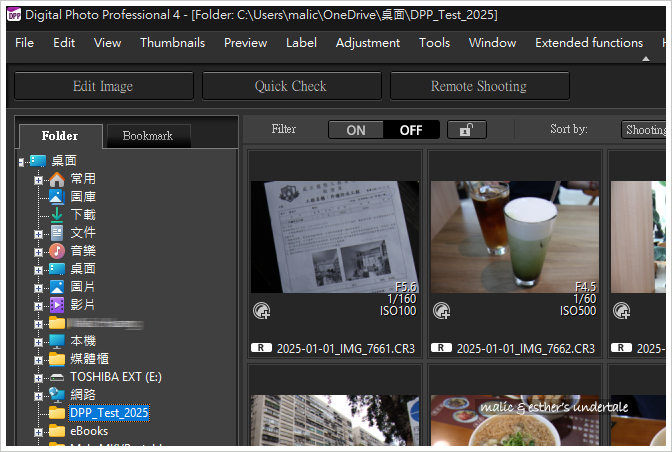Viewport: 672px width, 452px height.
Task: Switch the Filter to OFF
Action: [x=411, y=130]
